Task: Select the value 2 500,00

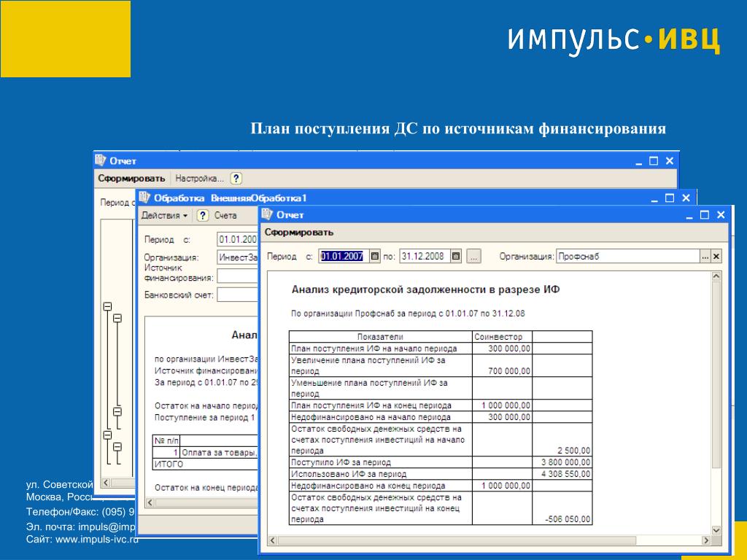Action: (x=562, y=440)
